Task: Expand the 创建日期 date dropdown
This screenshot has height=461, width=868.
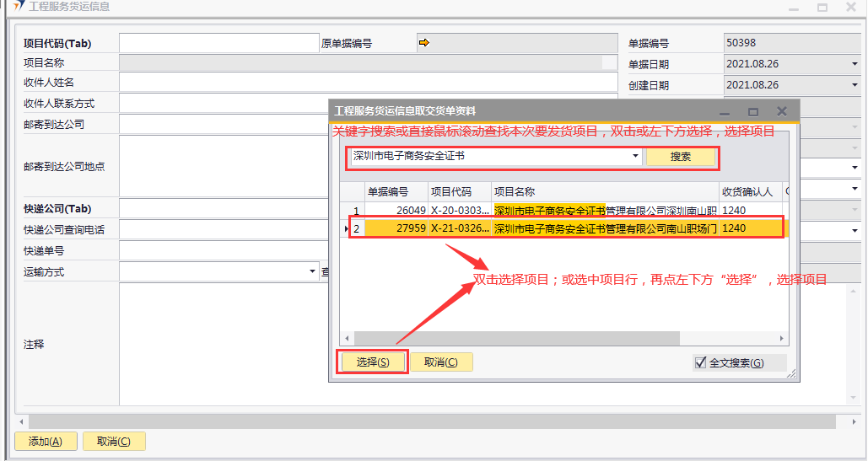Action: point(854,85)
